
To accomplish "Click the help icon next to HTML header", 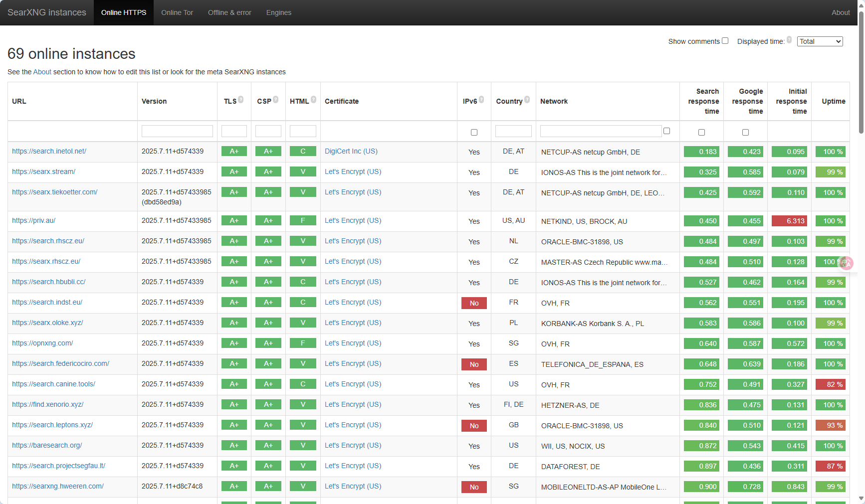I will click(x=313, y=100).
